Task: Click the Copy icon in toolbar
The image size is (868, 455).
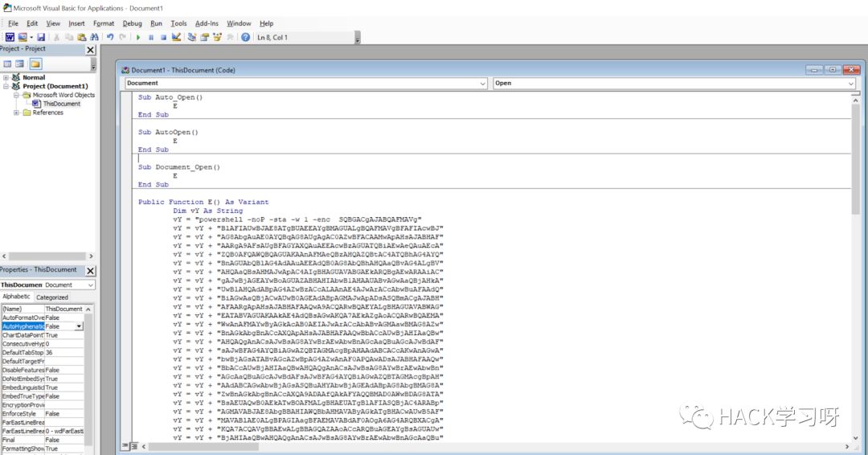Action: [x=69, y=37]
